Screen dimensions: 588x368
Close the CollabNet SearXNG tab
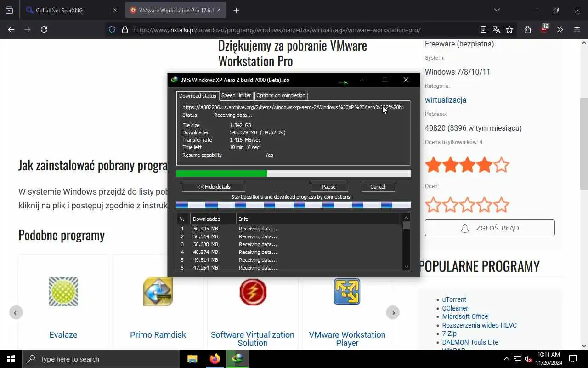[115, 10]
